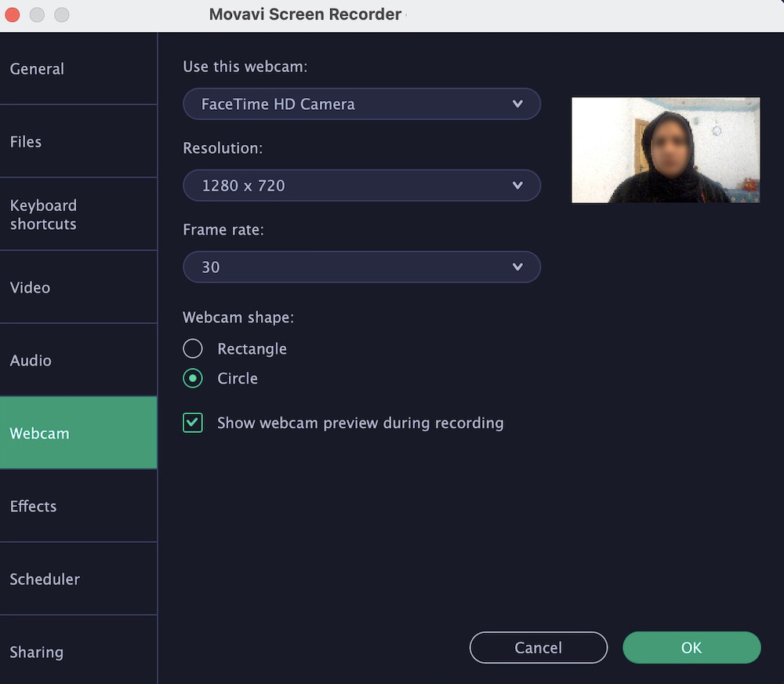Open Keyboard shortcuts settings

pos(78,214)
